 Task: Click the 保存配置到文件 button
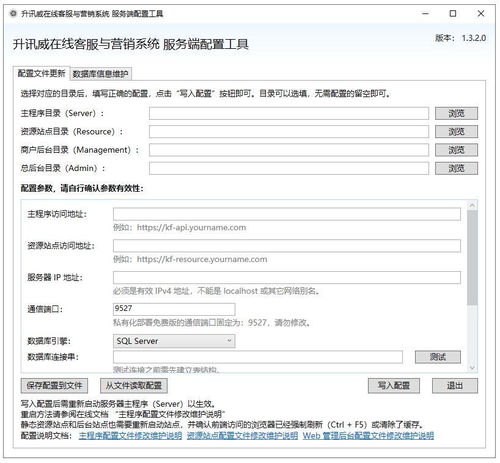tap(54, 386)
